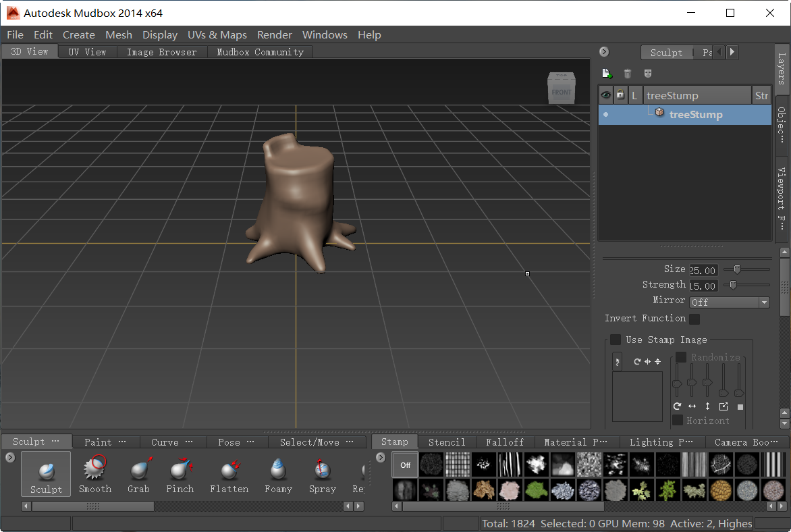Switch to the UV View tab
791x532 pixels.
click(87, 52)
